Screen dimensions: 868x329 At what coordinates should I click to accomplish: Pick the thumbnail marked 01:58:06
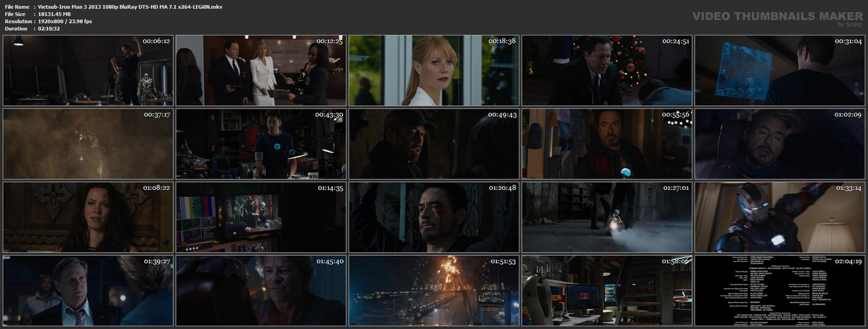tap(607, 290)
